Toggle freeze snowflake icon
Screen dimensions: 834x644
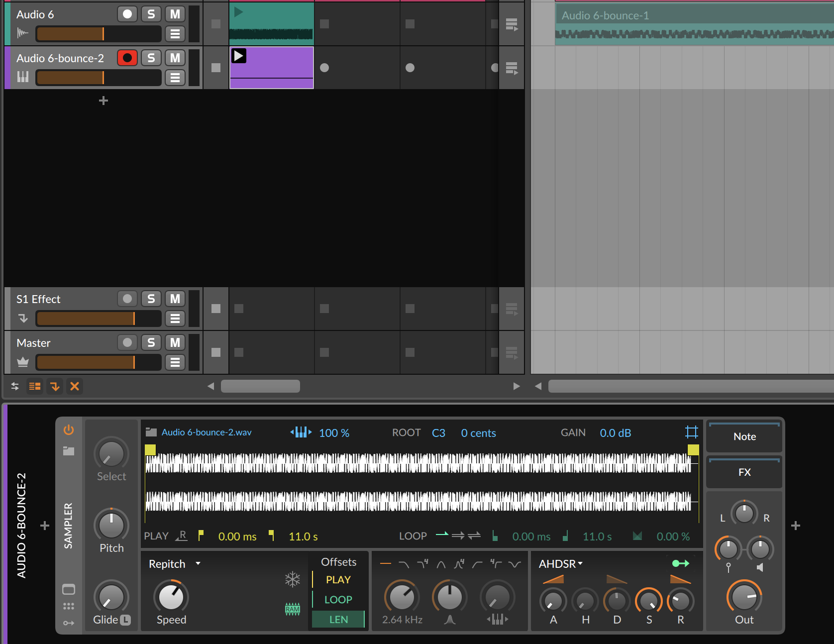click(293, 579)
